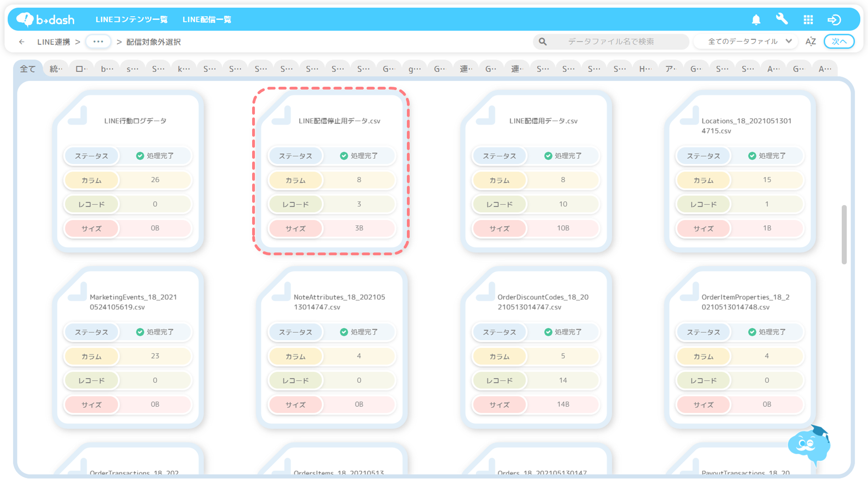Click file icon of MarketingEvents_18 card

[78, 292]
